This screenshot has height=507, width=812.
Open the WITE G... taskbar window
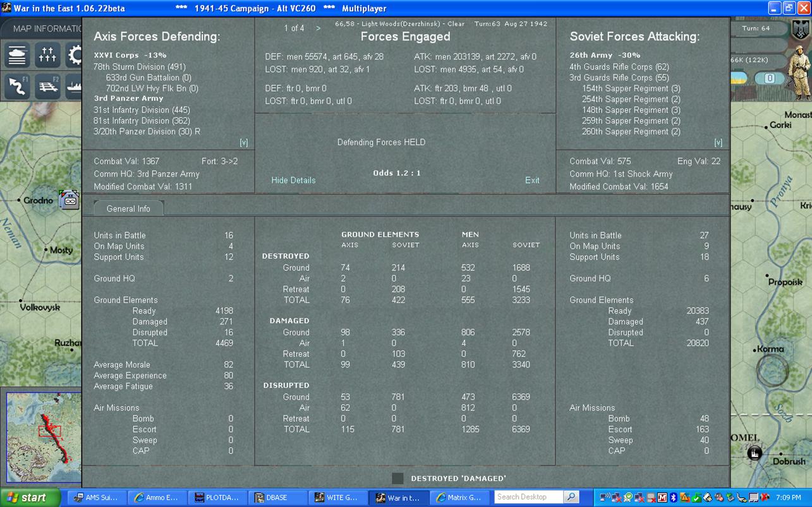[337, 498]
